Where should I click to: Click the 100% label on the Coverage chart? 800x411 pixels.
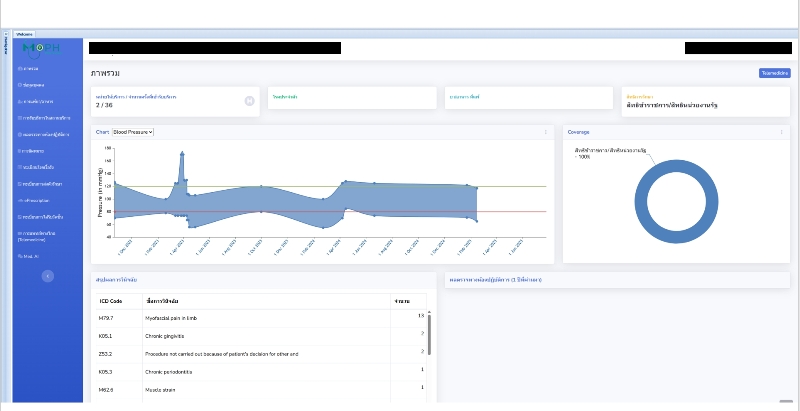pyautogui.click(x=583, y=157)
